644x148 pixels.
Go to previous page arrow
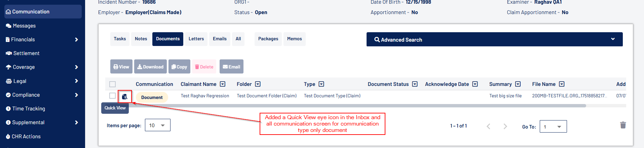pyautogui.click(x=488, y=126)
